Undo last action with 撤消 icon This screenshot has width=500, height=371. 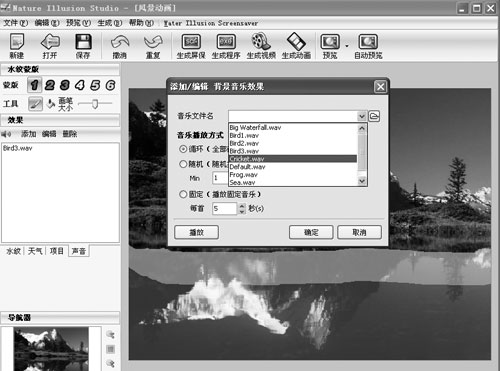[x=120, y=46]
